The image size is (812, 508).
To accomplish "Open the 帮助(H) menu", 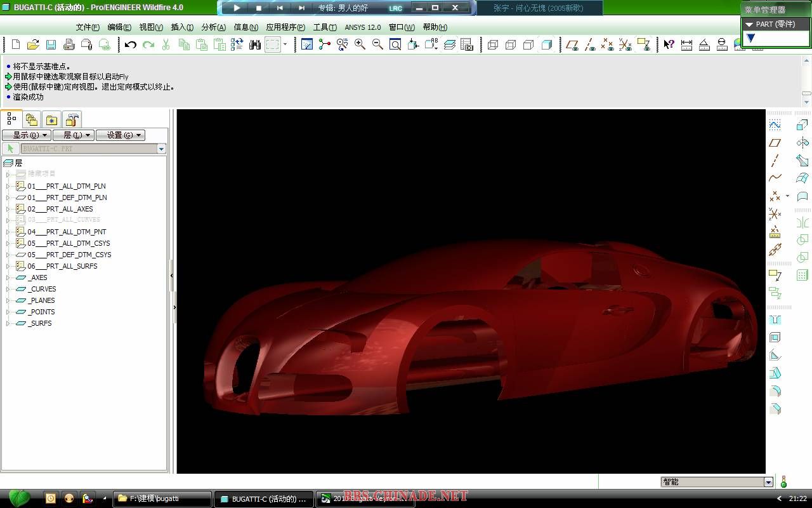I will pos(435,27).
